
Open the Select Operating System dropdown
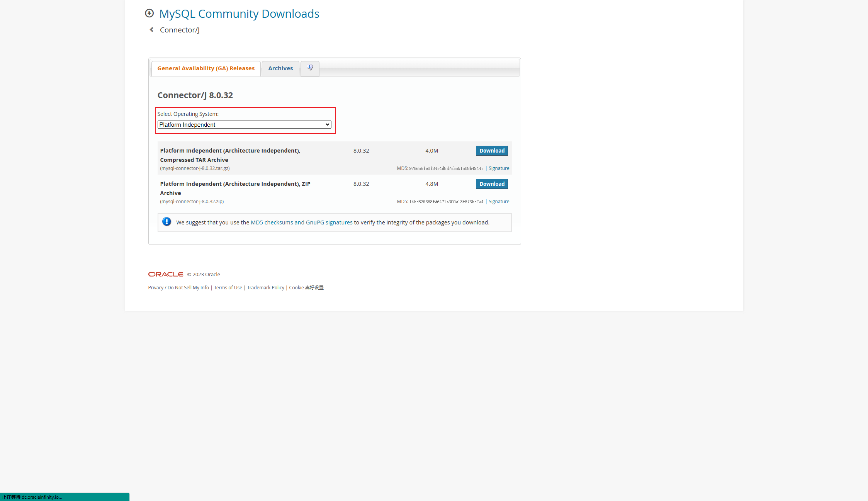click(244, 124)
